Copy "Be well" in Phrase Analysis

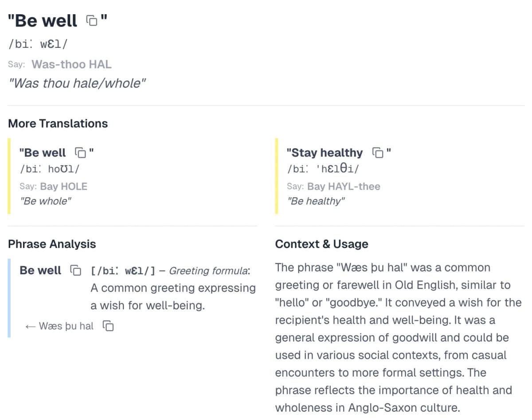76,270
